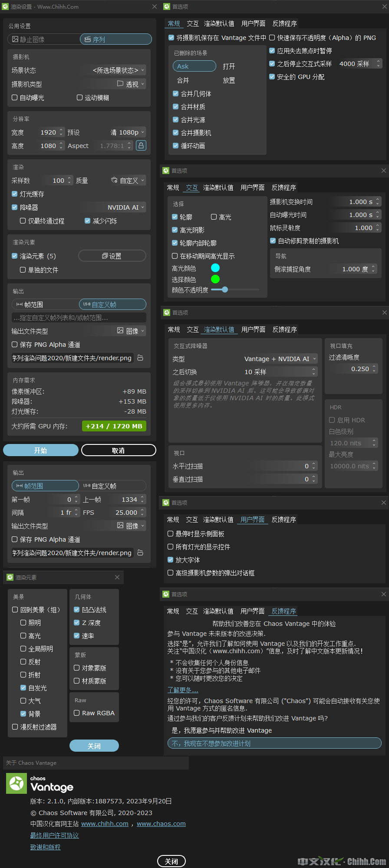Screen dimensions: 389x868
Task: Click the highlight color cyan swatch
Action: tap(215, 268)
